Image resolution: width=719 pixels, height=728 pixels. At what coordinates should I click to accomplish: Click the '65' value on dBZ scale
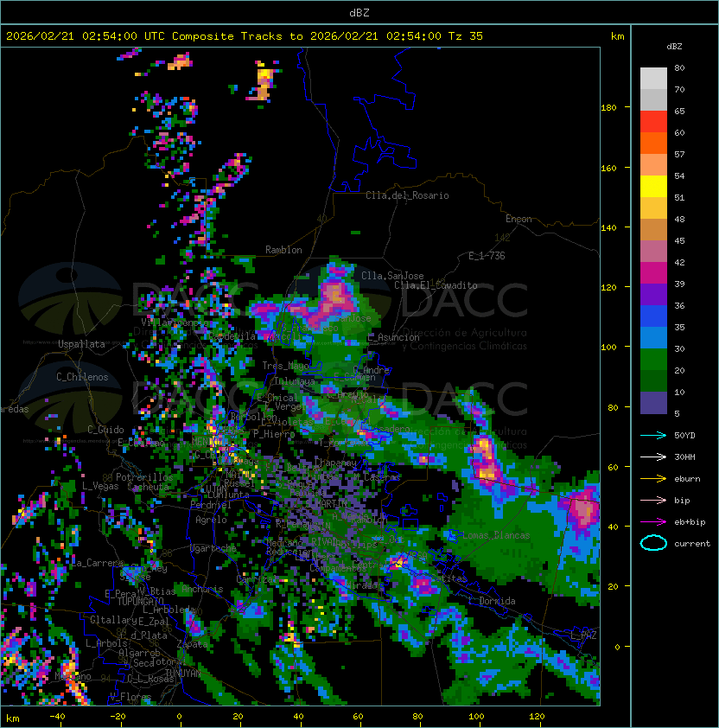pos(679,111)
